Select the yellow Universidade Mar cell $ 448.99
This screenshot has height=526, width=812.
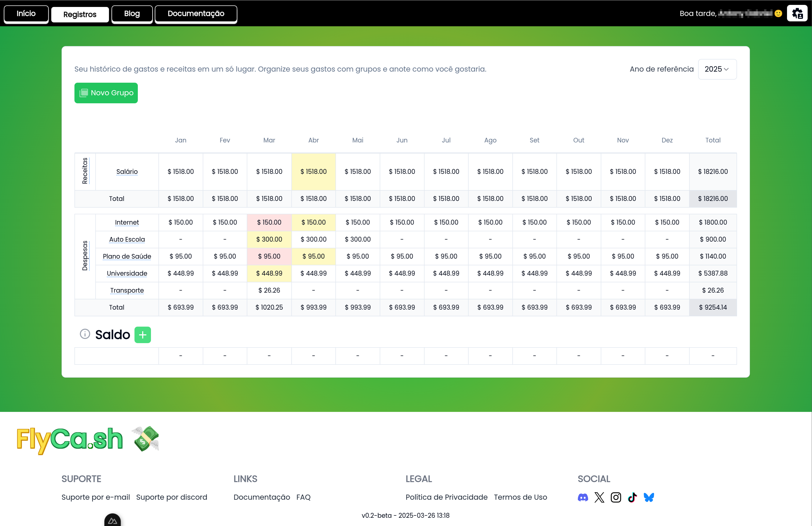tap(269, 273)
